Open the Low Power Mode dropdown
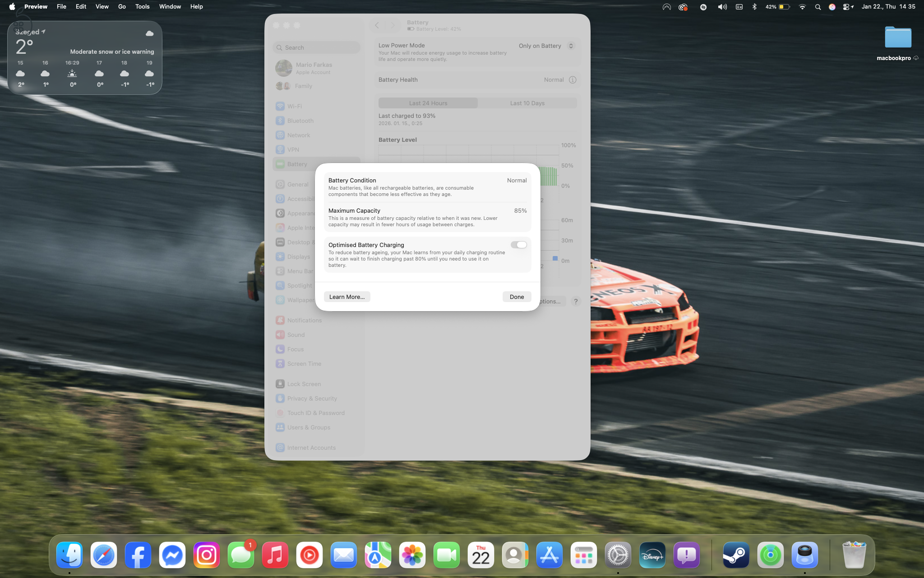Screen dimensions: 924x578 coord(546,46)
